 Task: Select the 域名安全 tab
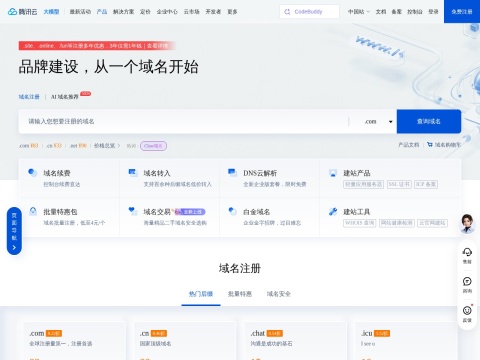pyautogui.click(x=279, y=294)
